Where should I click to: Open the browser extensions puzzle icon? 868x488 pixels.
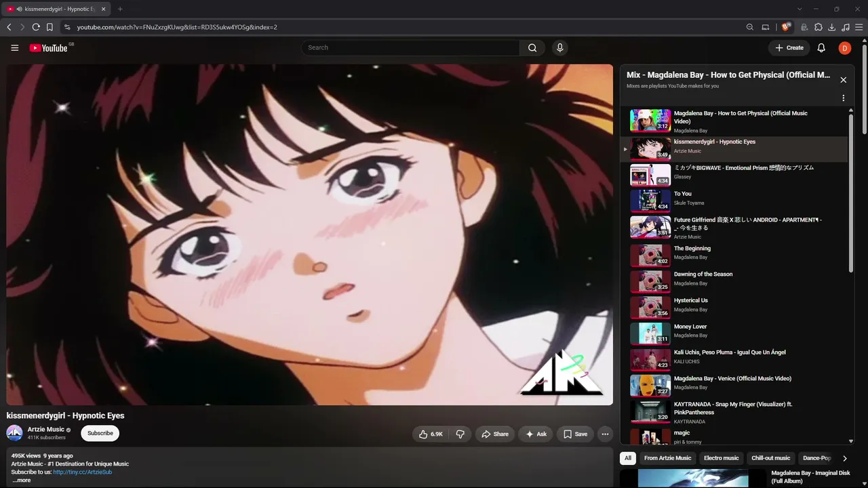pos(818,27)
